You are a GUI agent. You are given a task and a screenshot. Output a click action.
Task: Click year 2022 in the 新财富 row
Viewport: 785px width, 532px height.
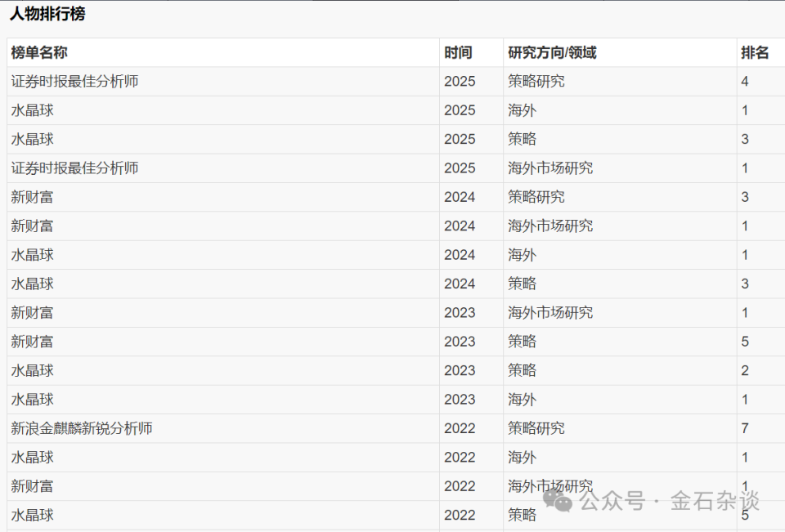point(460,486)
